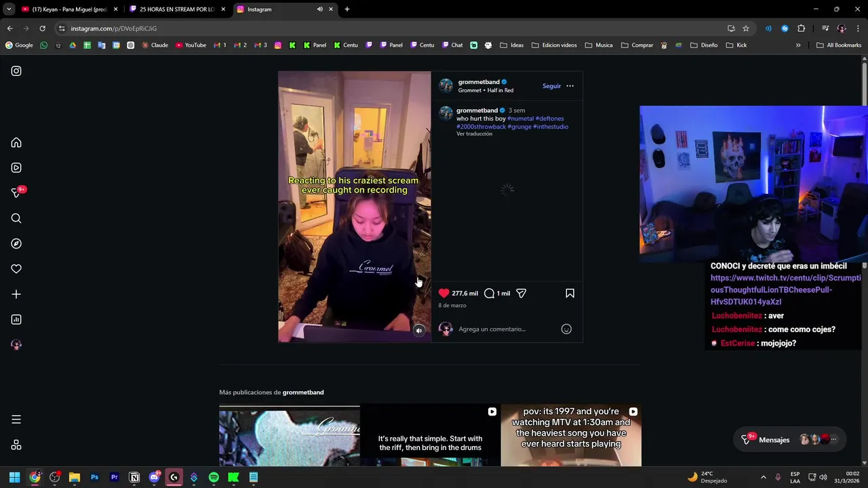
Task: Open 'It's really that simple' reel thumbnail
Action: (430, 436)
